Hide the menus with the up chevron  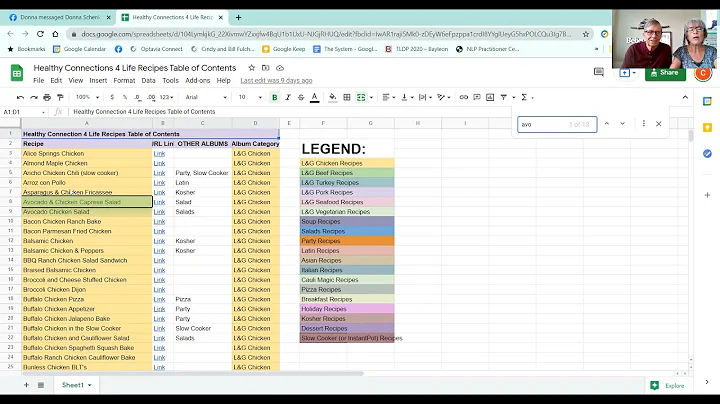(685, 97)
